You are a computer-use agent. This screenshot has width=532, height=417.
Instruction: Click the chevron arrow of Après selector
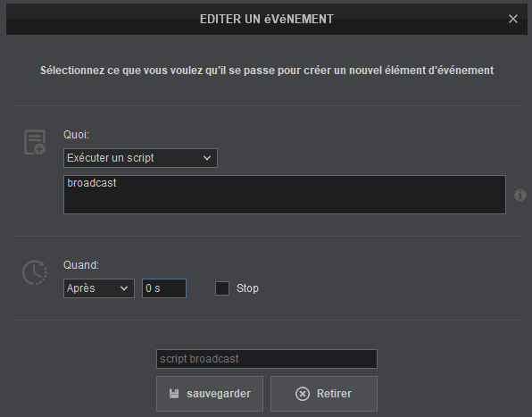124,288
